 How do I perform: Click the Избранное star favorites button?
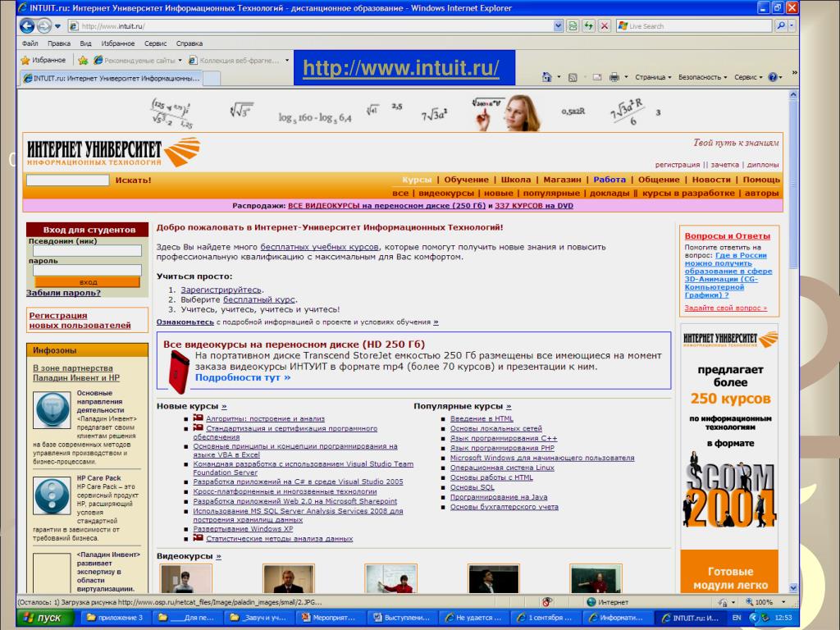(43, 60)
